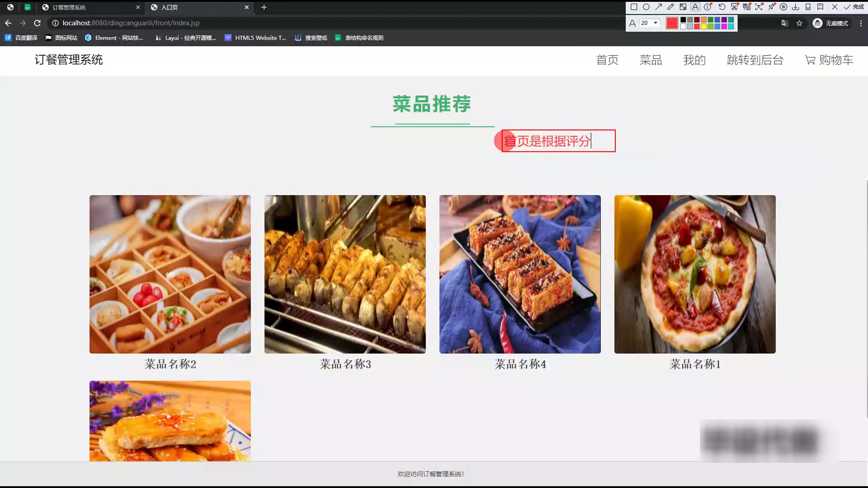Open the 百度翻译 bookmark
Image resolution: width=868 pixels, height=488 pixels.
point(21,38)
